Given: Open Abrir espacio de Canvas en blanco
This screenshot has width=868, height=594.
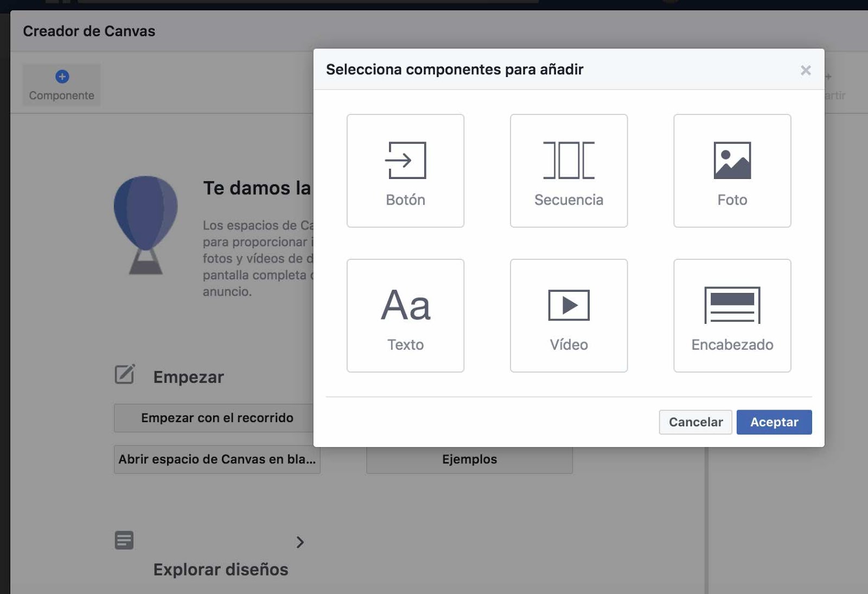Looking at the screenshot, I should 216,459.
